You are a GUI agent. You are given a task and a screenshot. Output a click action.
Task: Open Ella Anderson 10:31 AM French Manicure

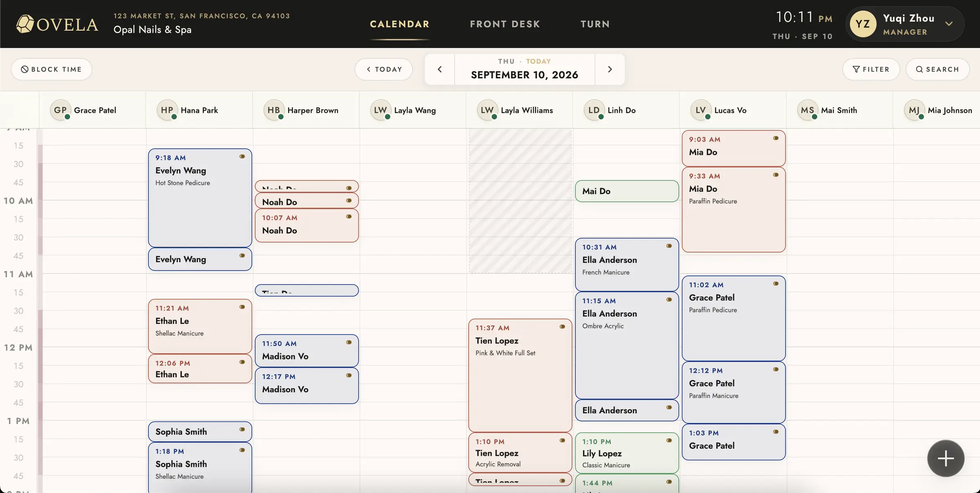click(x=627, y=265)
